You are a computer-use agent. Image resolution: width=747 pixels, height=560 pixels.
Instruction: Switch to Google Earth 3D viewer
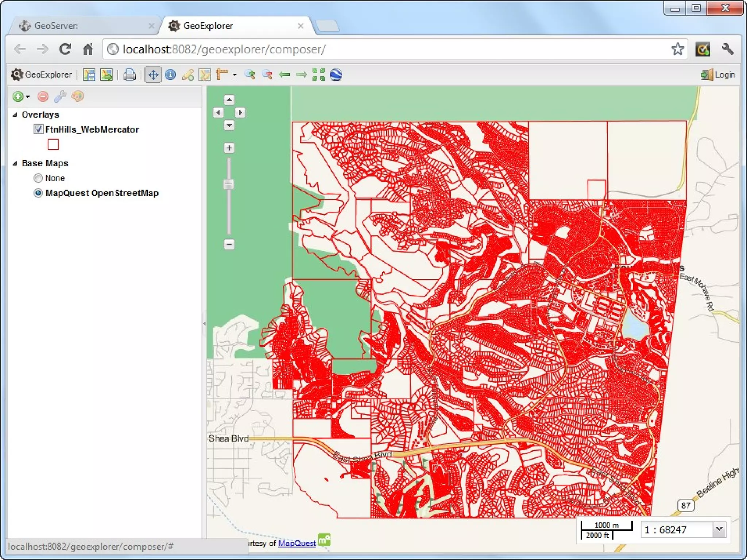336,75
